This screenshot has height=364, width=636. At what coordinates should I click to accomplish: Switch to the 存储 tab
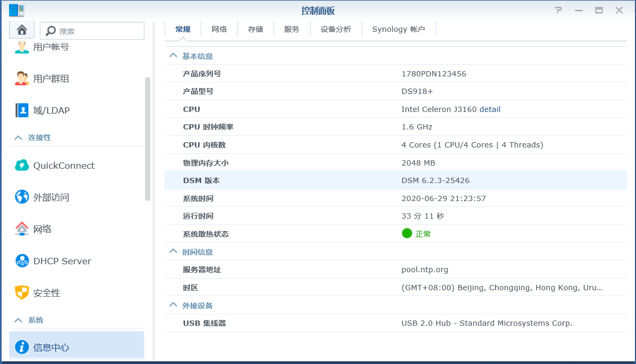coord(255,29)
